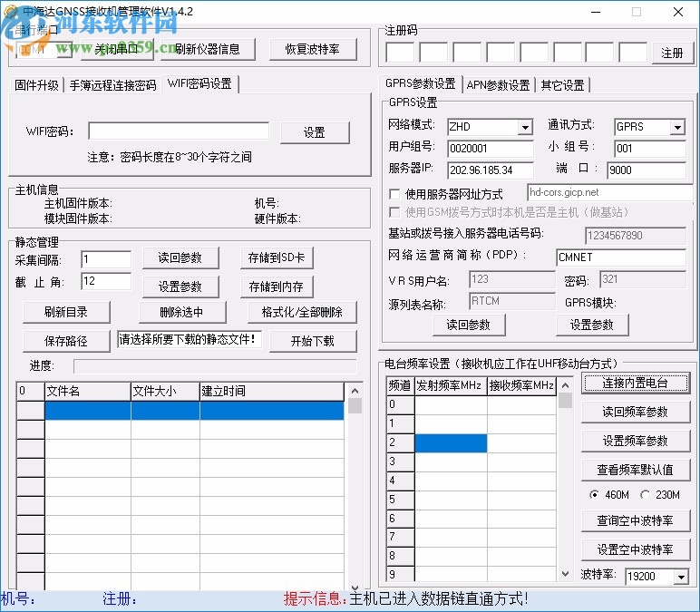Open the 波特率 19200 dropdown
The height and width of the screenshot is (612, 700).
click(x=681, y=577)
